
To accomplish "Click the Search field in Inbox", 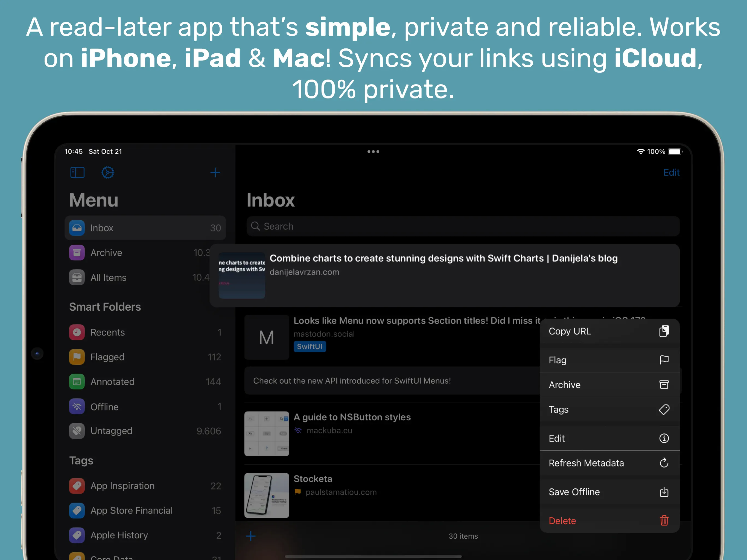I will pyautogui.click(x=463, y=226).
